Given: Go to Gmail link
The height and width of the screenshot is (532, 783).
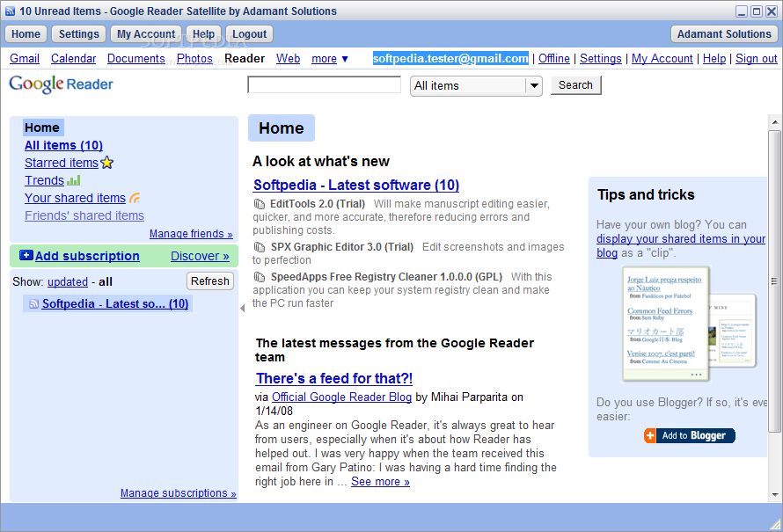Looking at the screenshot, I should (x=25, y=58).
